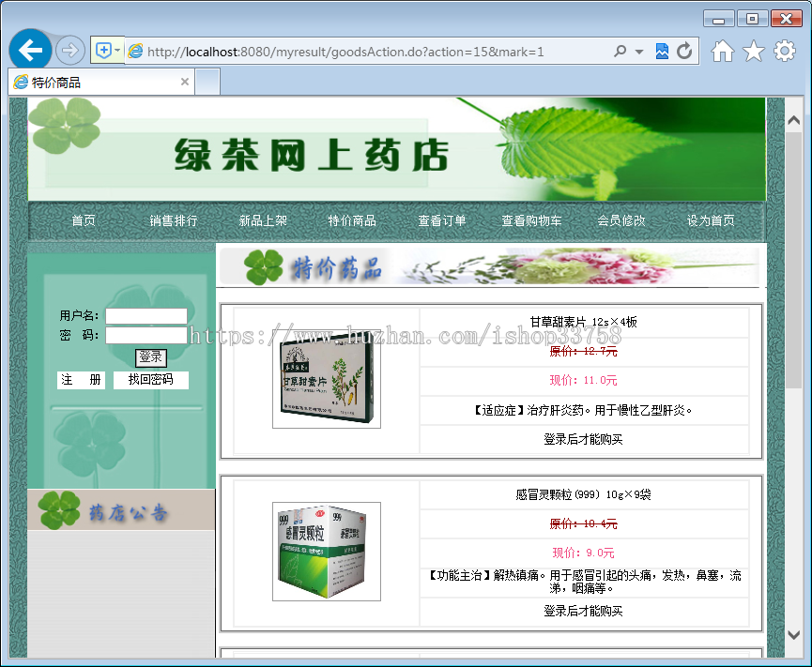
Task: Click the 找回密码 link
Action: click(151, 380)
